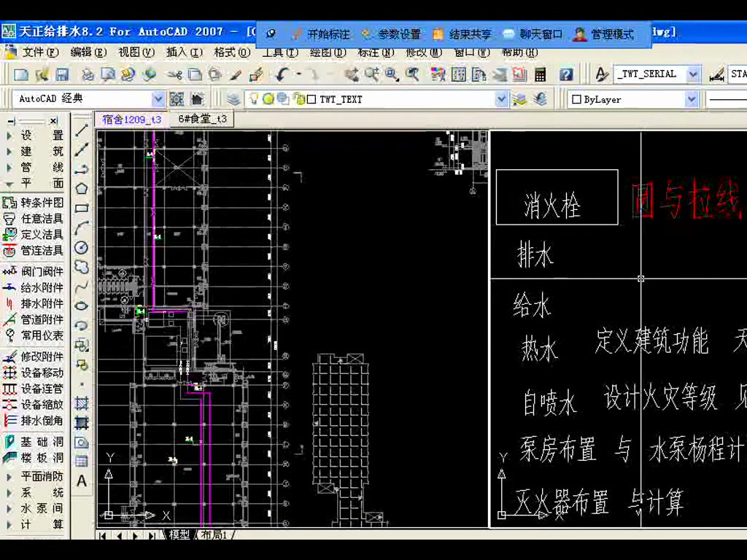Open a file with the Open icon
Viewport: 747px width, 560px height.
coord(42,74)
